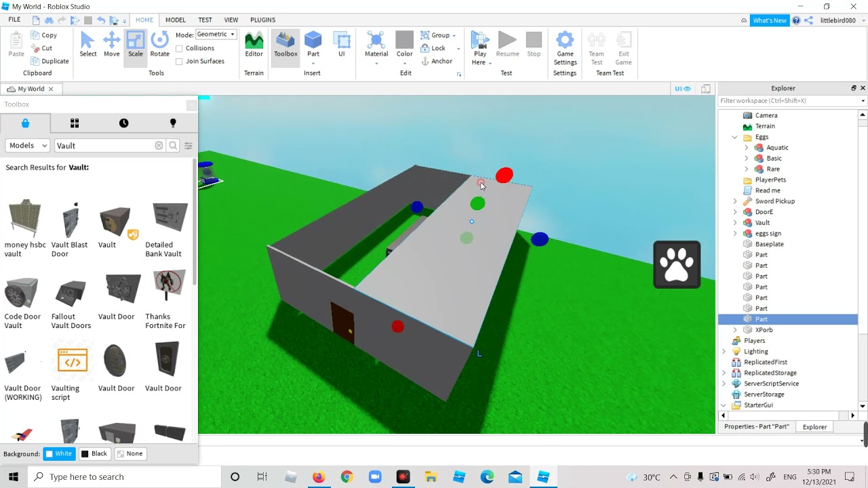
Task: Open the Terrain Editor
Action: pyautogui.click(x=254, y=45)
